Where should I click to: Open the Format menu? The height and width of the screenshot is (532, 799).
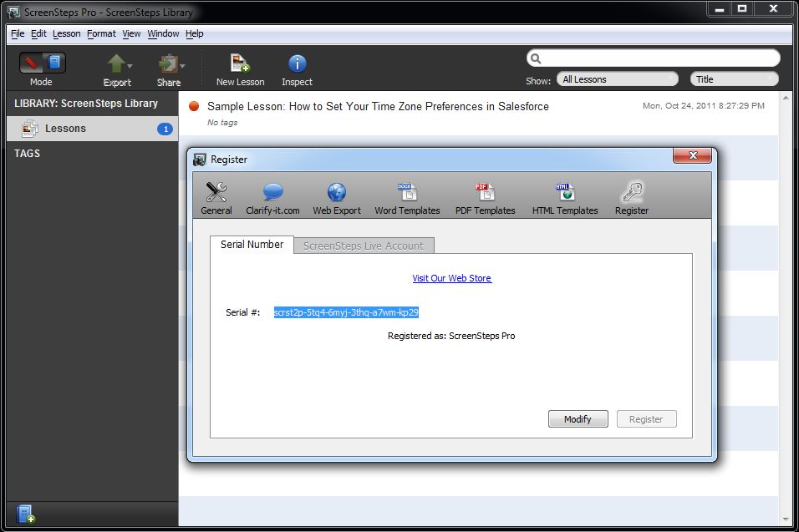[101, 33]
